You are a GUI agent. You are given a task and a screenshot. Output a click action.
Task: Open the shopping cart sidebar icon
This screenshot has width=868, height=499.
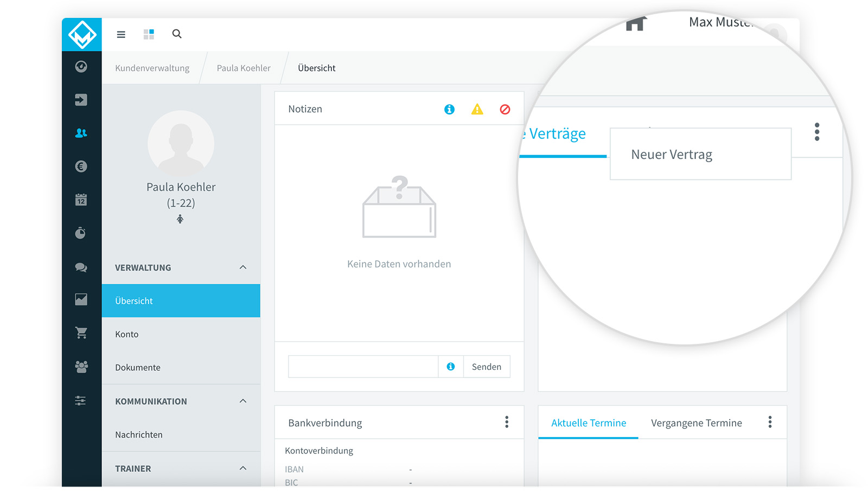81,333
